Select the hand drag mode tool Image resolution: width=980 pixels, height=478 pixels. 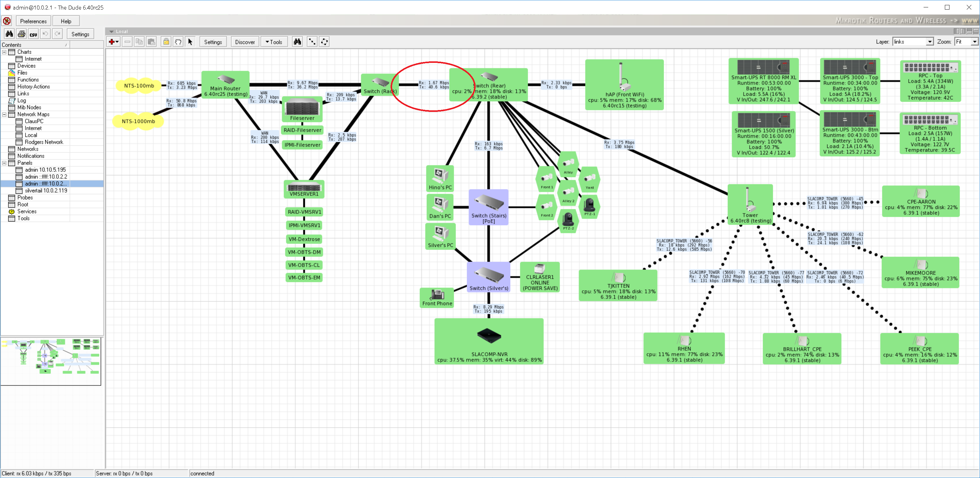[178, 42]
